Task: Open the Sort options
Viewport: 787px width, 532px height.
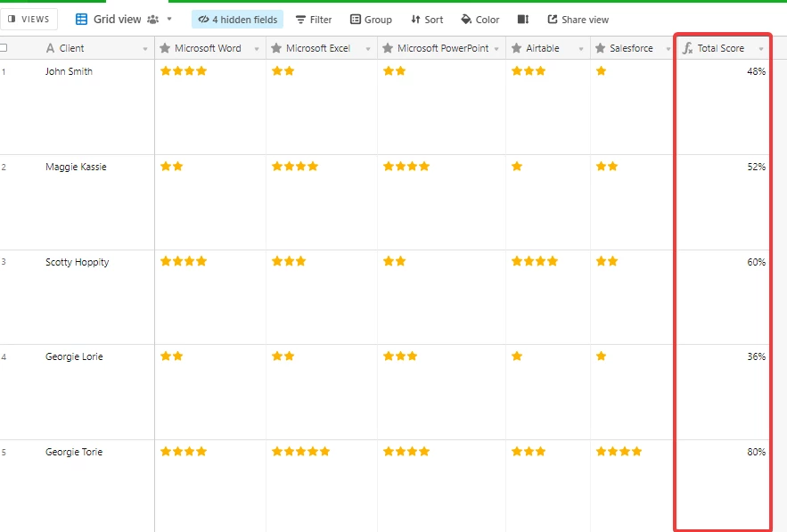Action: pyautogui.click(x=427, y=20)
